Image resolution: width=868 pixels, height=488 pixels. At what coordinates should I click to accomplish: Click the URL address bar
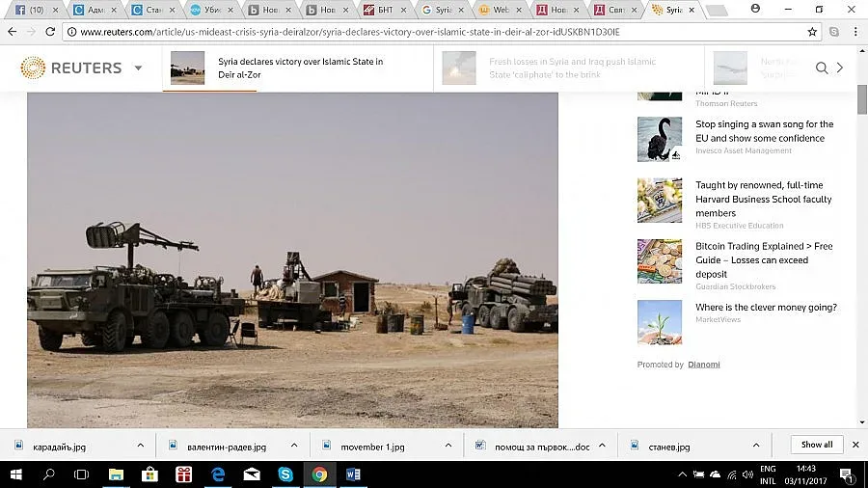click(x=434, y=32)
